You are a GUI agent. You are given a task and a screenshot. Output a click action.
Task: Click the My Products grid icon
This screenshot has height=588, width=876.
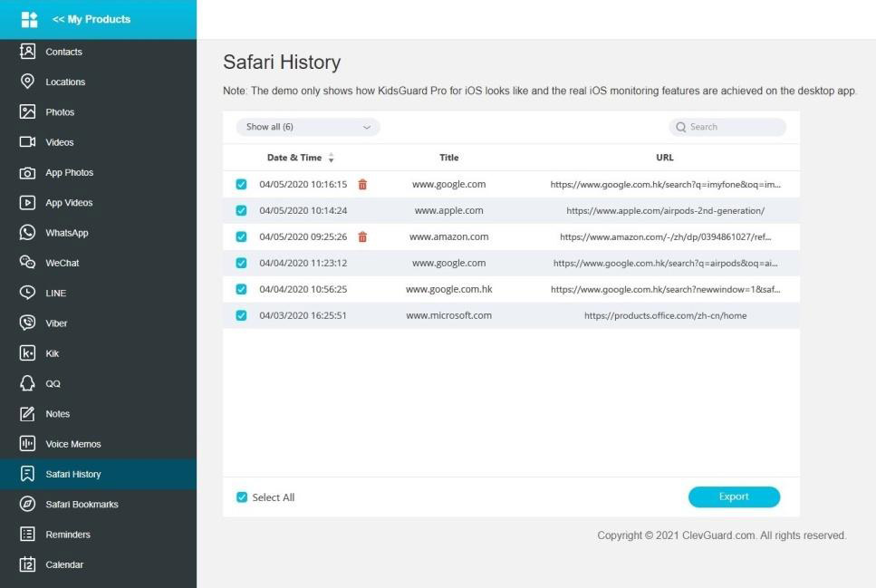29,20
